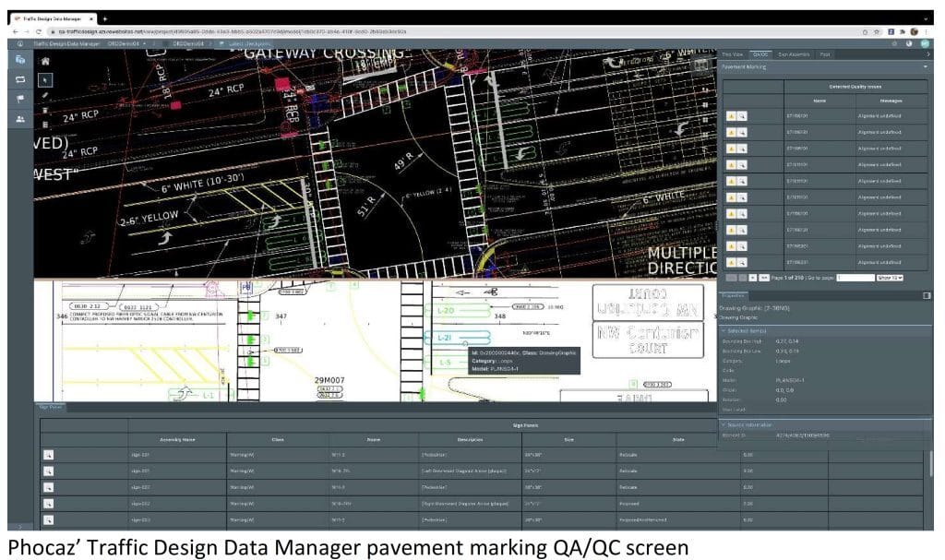Click magnifier icon for first sign panel row
This screenshot has height=560, width=945.
tap(48, 454)
